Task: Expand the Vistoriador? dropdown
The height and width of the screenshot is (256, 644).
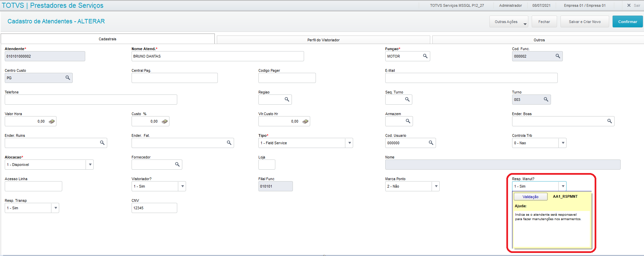Action: pos(182,186)
